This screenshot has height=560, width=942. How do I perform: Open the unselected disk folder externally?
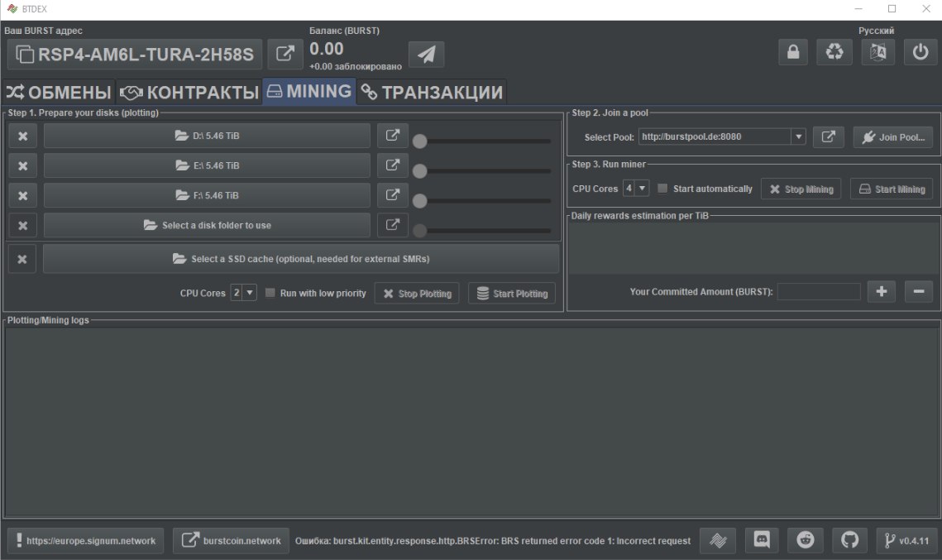coord(392,225)
